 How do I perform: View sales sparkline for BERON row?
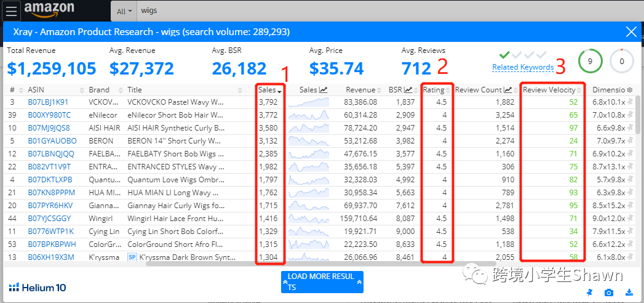click(308, 140)
